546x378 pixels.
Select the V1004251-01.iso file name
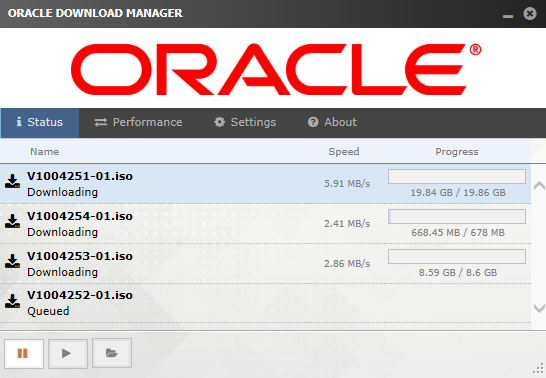pyautogui.click(x=80, y=176)
